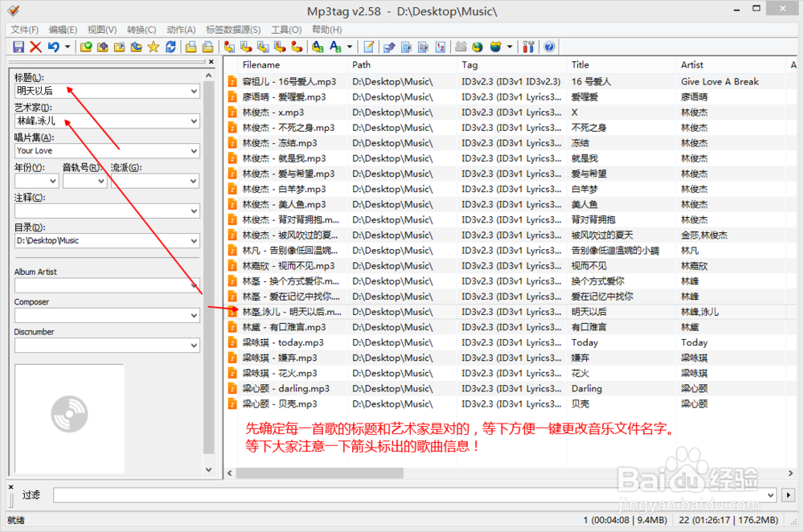Click the Save tag floppy disk icon
This screenshot has height=532, width=804.
[18, 47]
